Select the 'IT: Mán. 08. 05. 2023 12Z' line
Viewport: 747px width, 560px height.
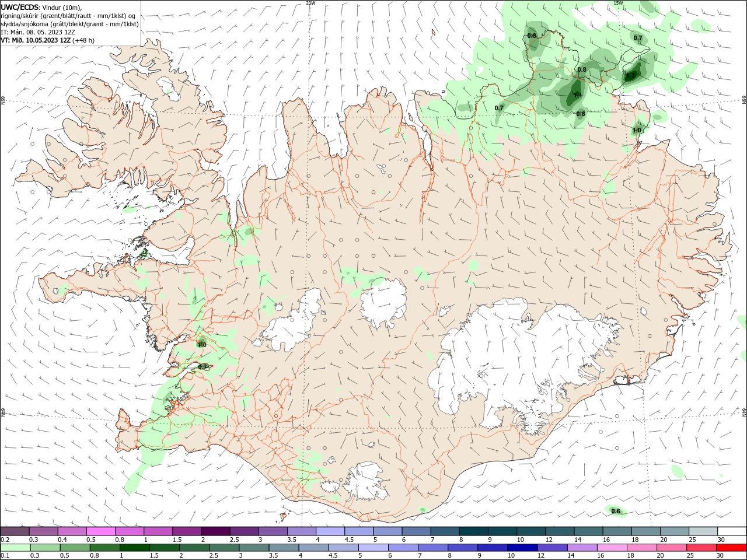[x=37, y=32]
